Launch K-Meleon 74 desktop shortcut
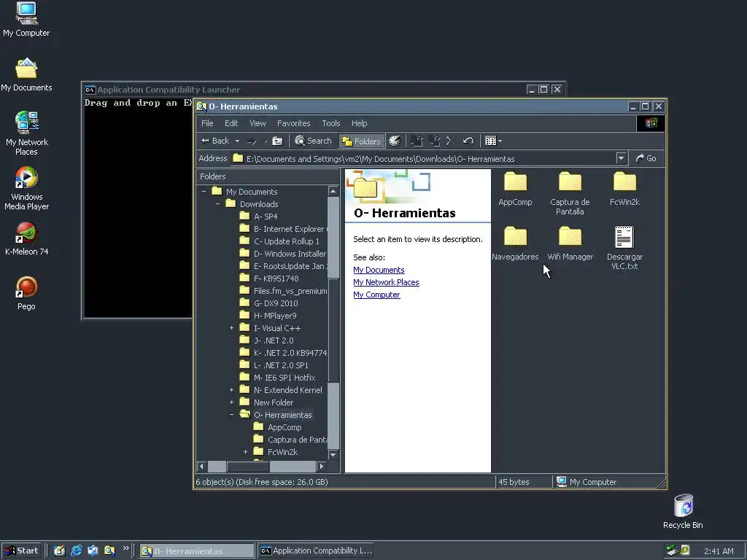This screenshot has height=560, width=747. (x=27, y=239)
